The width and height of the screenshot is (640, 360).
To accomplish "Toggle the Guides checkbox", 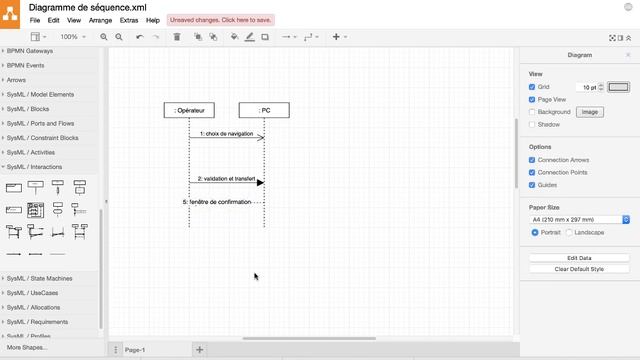I will pyautogui.click(x=532, y=185).
